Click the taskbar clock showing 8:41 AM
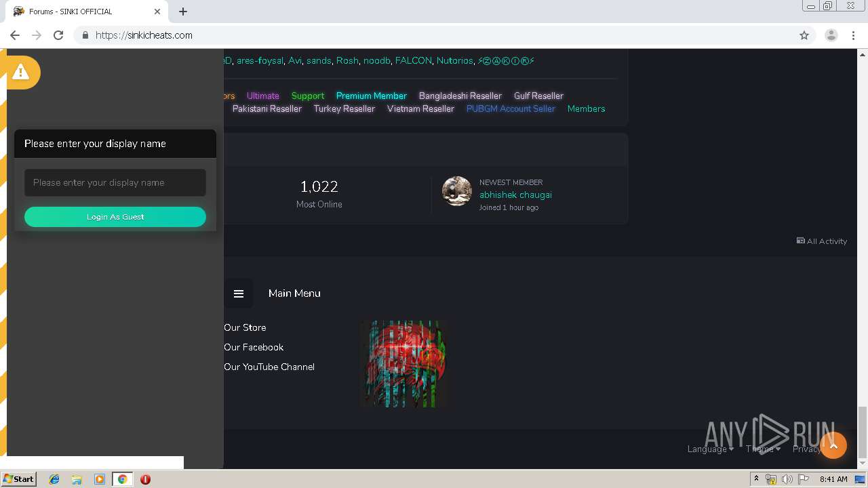The width and height of the screenshot is (868, 488). pyautogui.click(x=833, y=479)
